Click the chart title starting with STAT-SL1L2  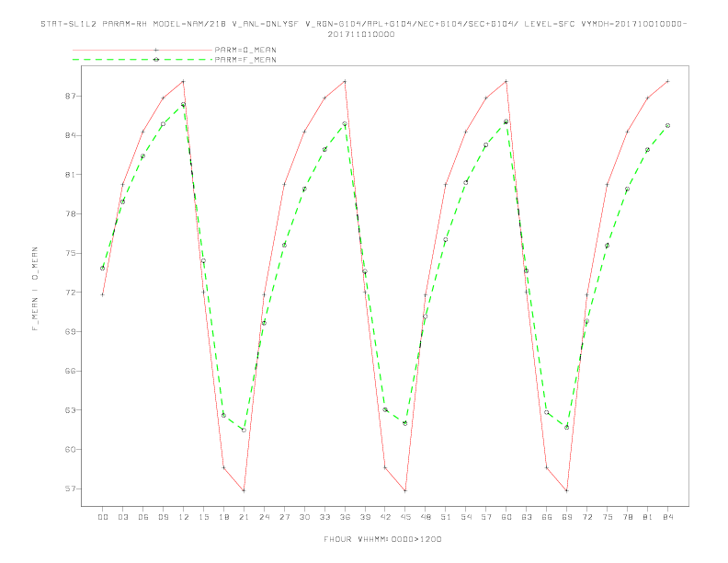[x=363, y=24]
